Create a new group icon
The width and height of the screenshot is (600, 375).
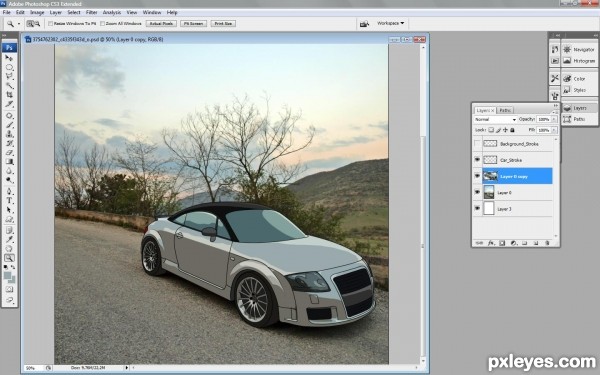coord(525,243)
